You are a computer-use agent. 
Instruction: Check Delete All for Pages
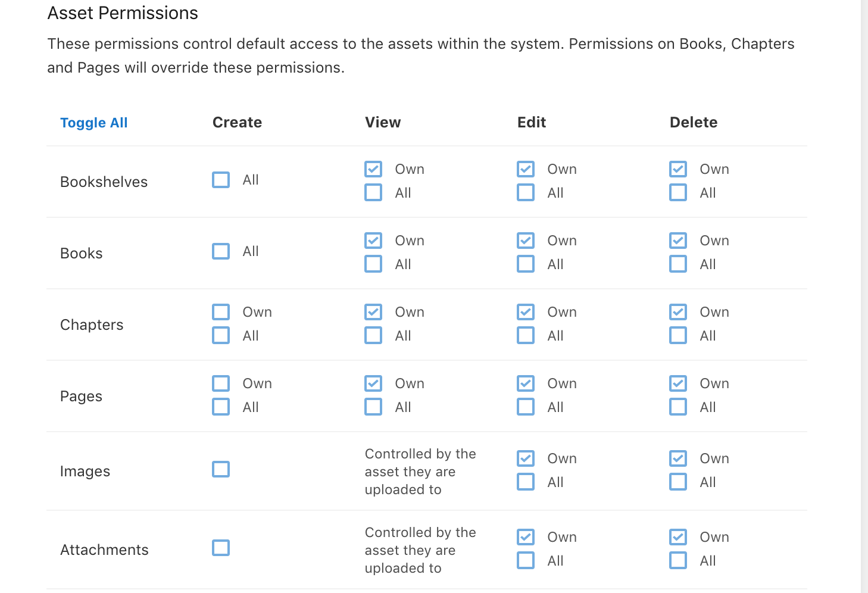click(x=677, y=407)
